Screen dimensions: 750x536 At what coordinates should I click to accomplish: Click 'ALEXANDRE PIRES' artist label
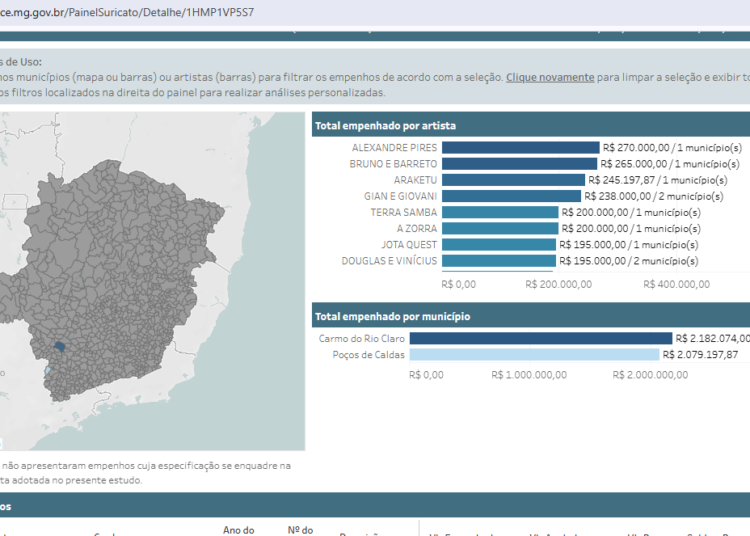pos(394,148)
